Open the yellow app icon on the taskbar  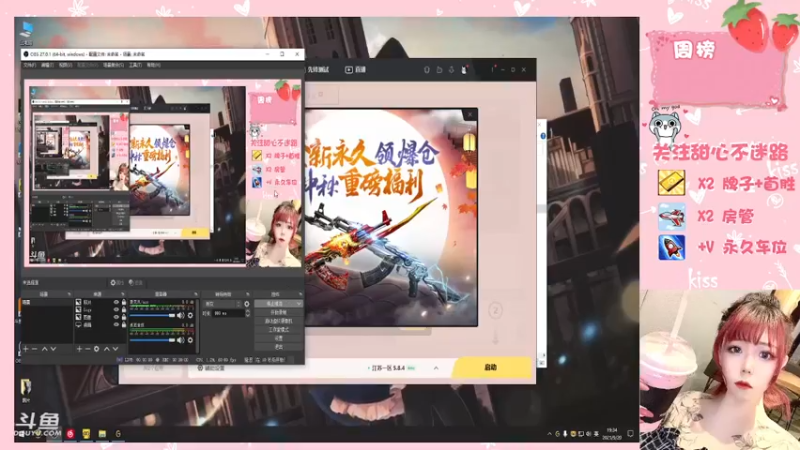86,434
